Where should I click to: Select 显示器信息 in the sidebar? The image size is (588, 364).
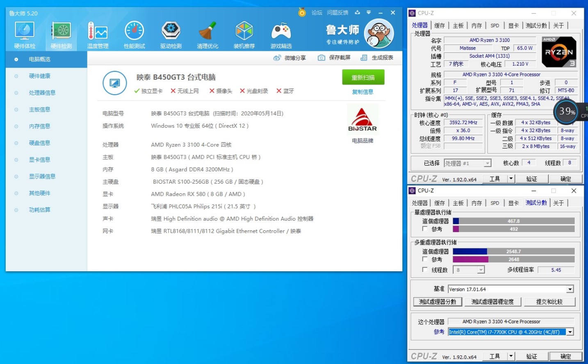[x=46, y=176]
